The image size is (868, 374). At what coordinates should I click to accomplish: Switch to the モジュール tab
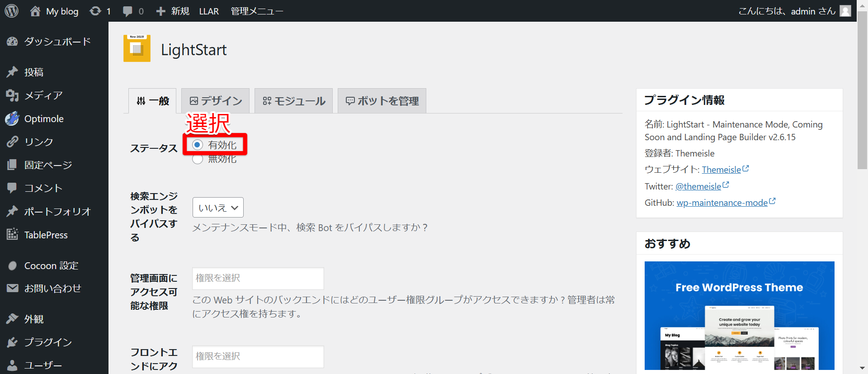294,101
